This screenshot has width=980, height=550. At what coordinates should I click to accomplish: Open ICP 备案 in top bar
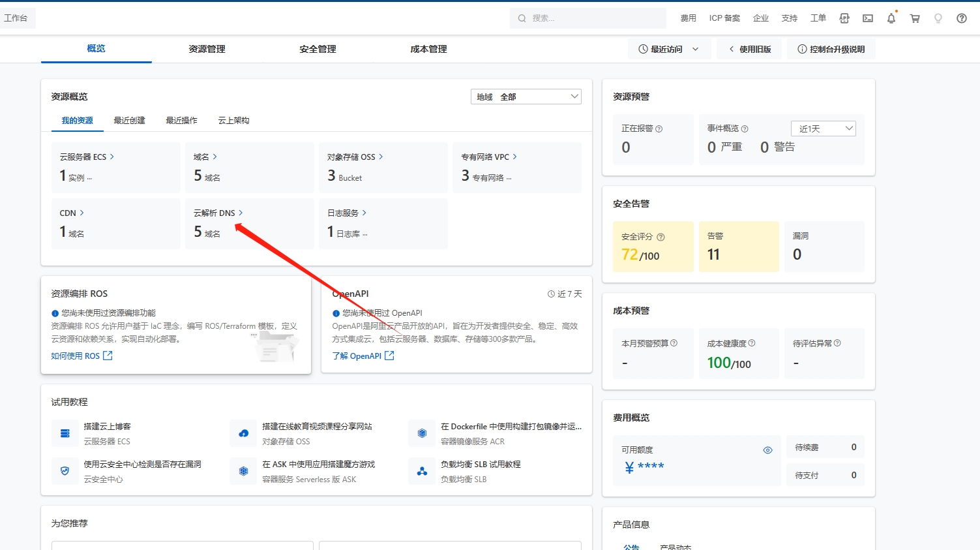(x=724, y=18)
